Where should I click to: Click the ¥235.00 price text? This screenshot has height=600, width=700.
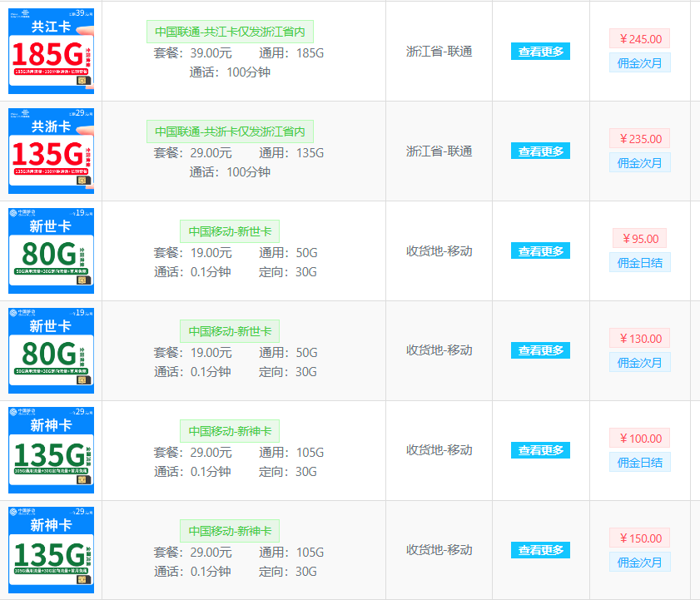coord(639,139)
